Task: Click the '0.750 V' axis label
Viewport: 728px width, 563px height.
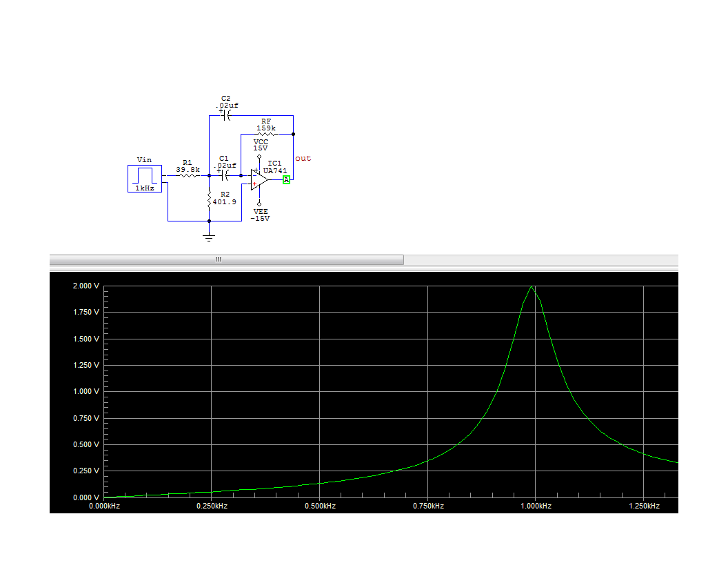Action: tap(86, 419)
